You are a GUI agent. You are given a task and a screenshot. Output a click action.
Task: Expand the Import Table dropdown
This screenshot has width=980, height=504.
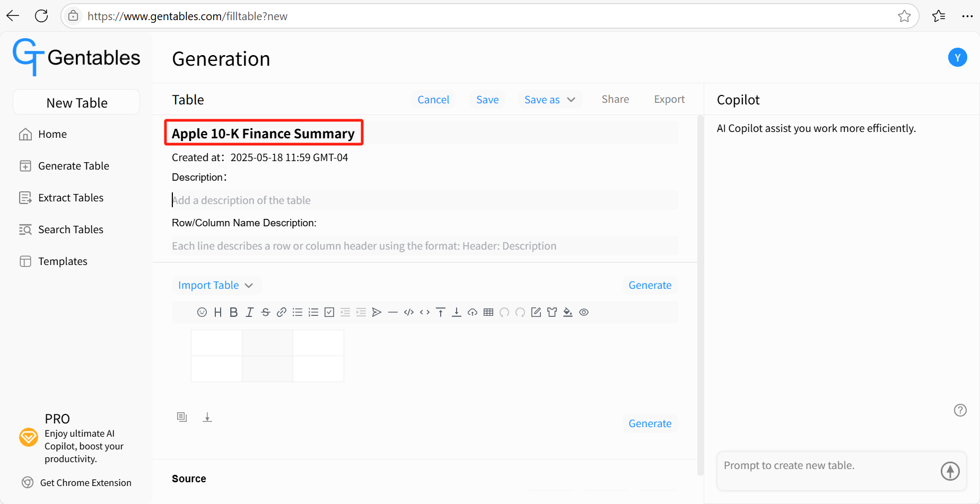[216, 285]
